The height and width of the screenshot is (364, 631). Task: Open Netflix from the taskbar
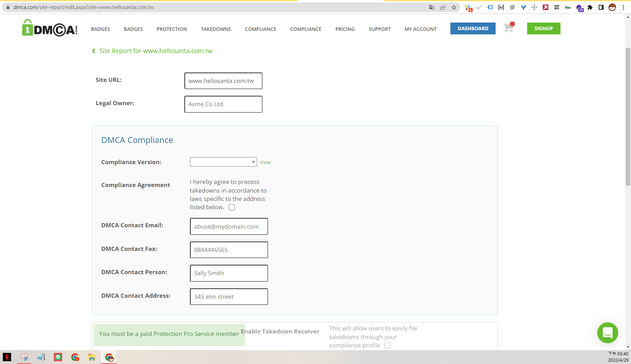coord(7,357)
